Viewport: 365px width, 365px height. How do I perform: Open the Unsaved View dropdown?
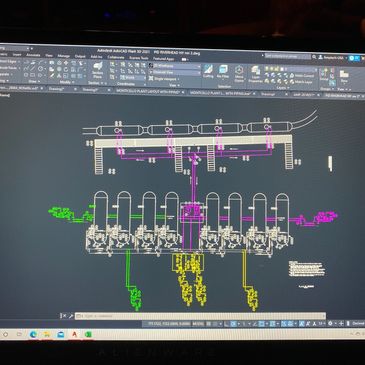coord(174,72)
